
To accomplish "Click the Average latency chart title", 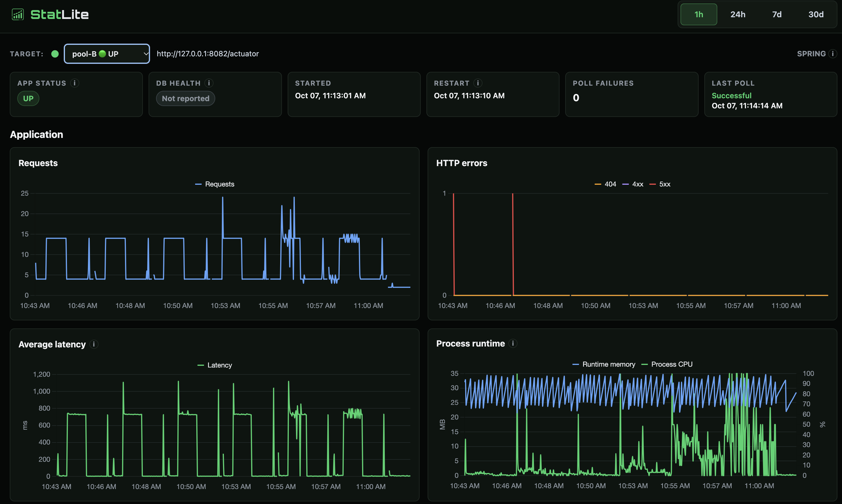I will click(x=52, y=344).
